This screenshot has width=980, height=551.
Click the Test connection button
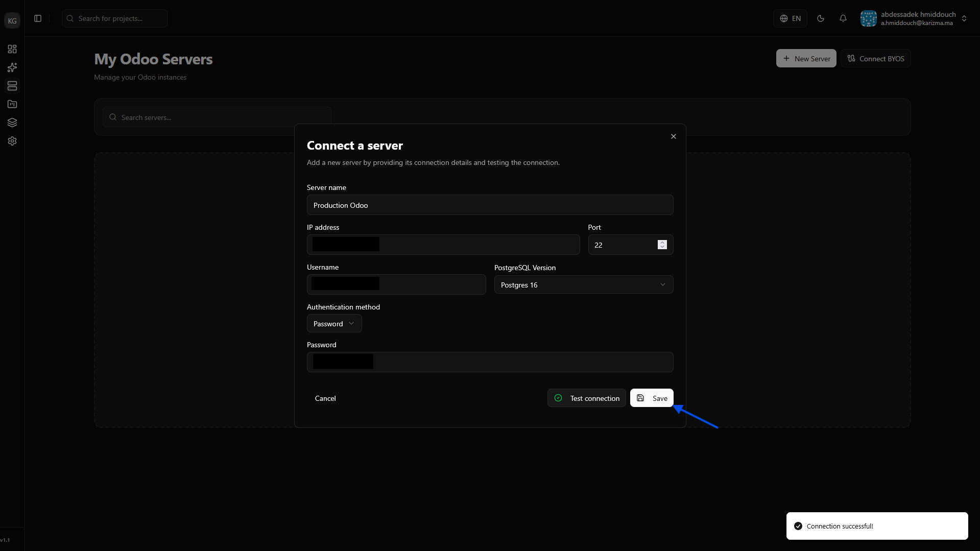tap(587, 398)
